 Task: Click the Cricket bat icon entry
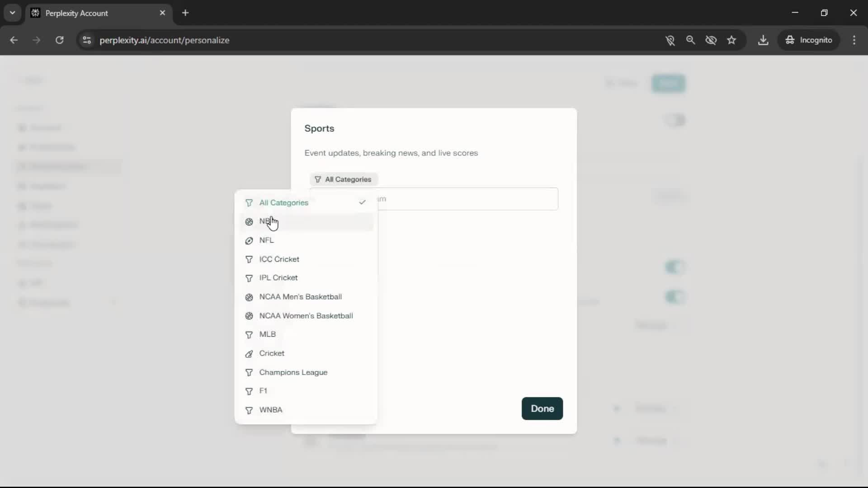249,354
